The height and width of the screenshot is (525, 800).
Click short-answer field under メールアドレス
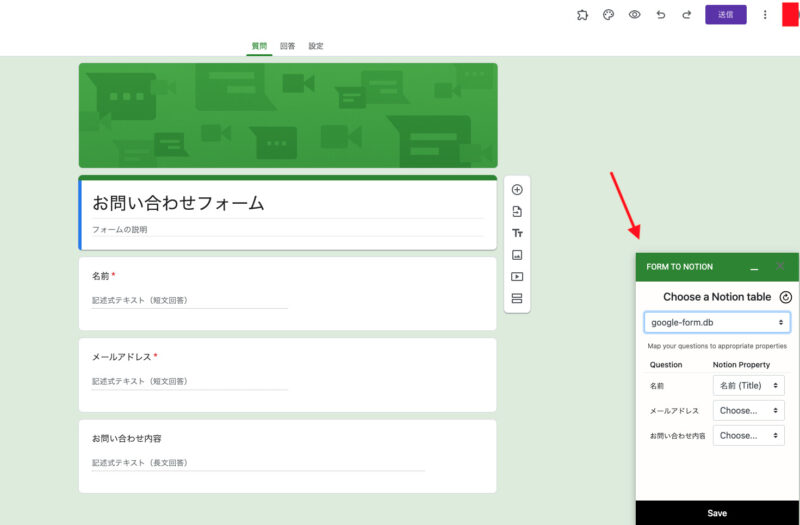189,382
